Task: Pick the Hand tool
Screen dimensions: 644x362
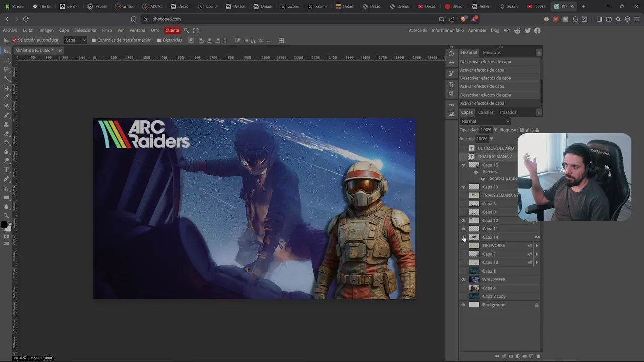Action: coord(6,206)
